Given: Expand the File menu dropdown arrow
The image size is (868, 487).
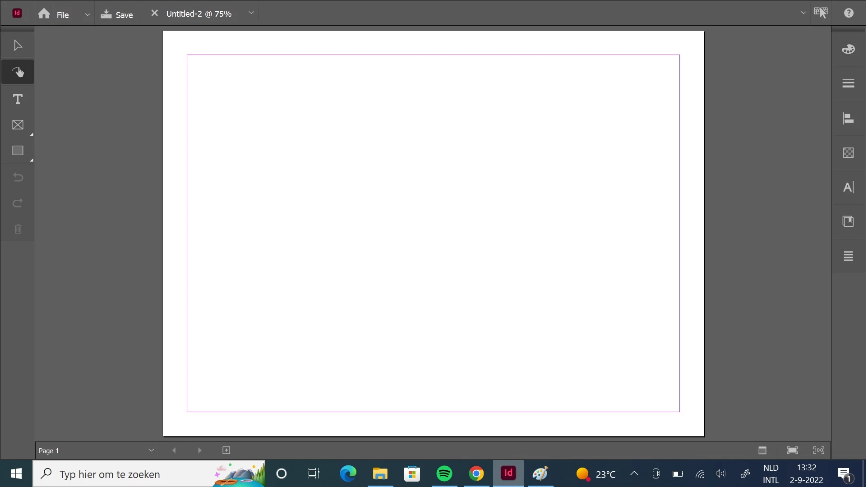Looking at the screenshot, I should point(88,14).
